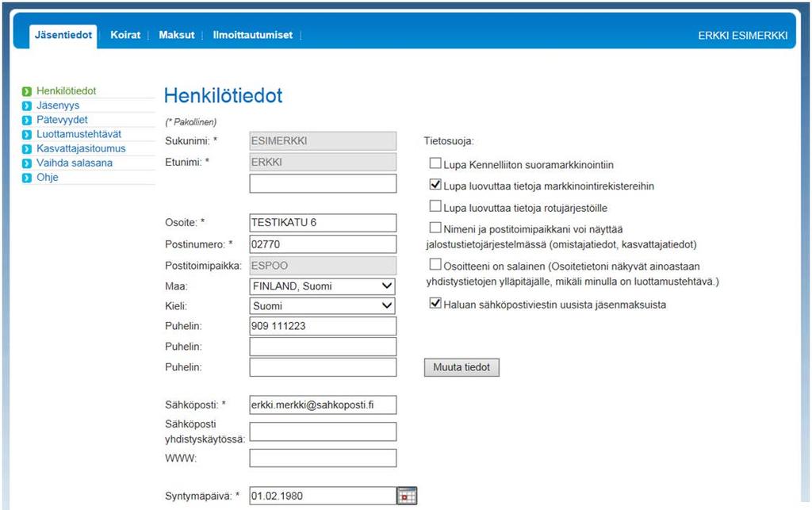Viewport: 812px width, 510px height.
Task: Uncheck Haluan sähköpostiviestin uusista jäsenmaksuista
Action: 435,304
